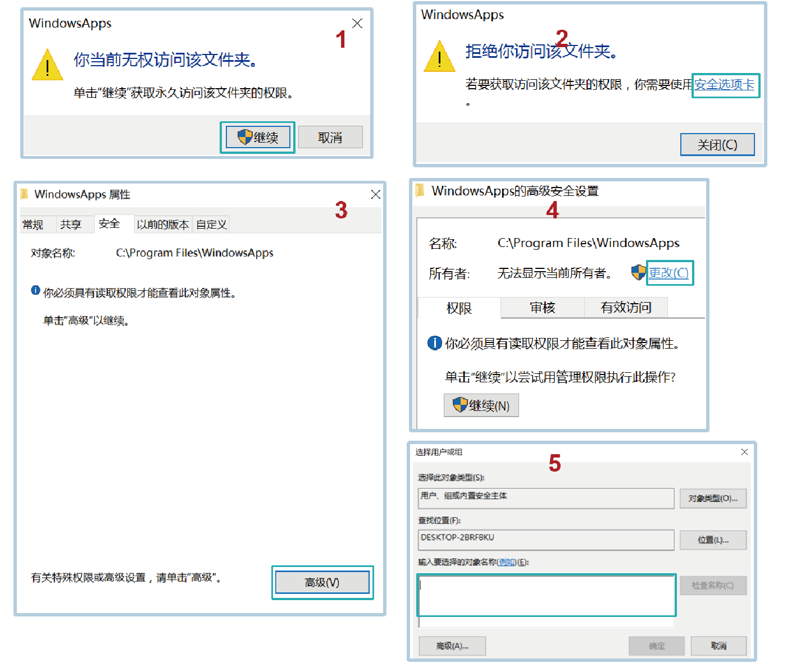
Task: Switch to the 共享 tab
Action: (x=71, y=225)
